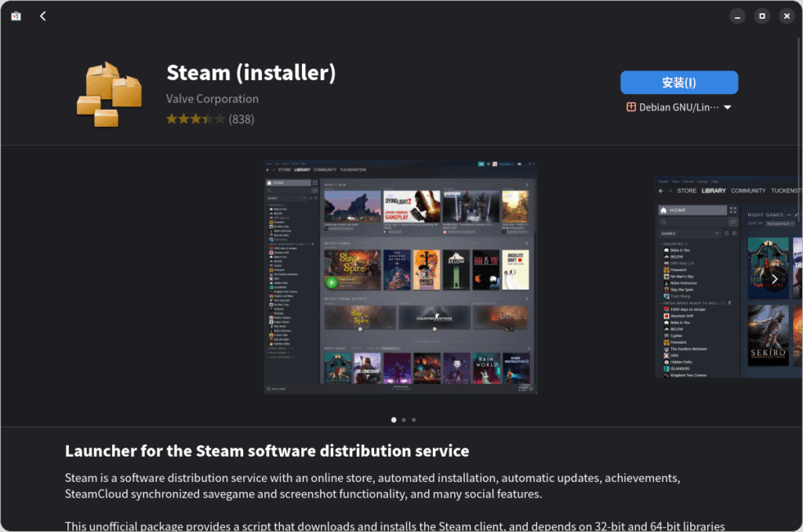Select the third carousel page dot
Screen dimensions: 803x532
coord(414,420)
